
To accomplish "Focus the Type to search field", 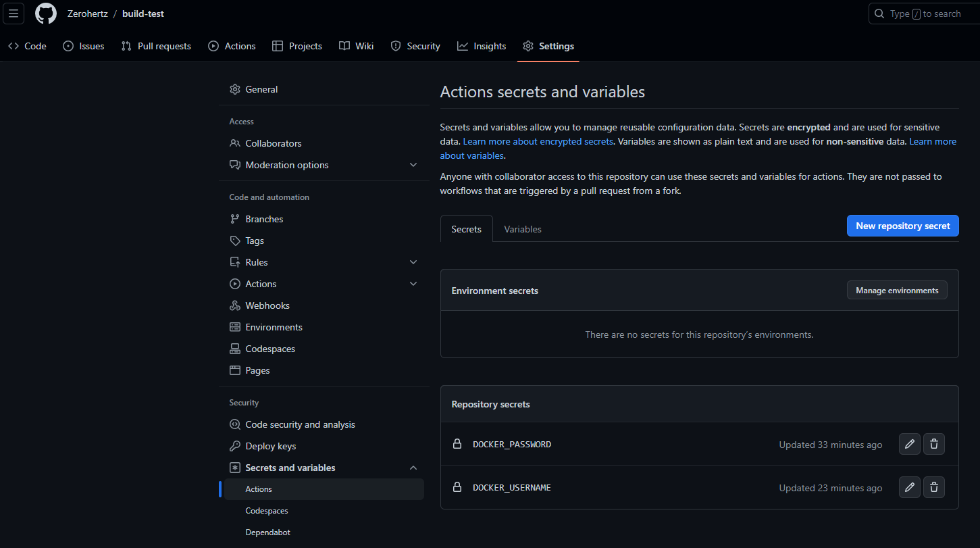I will coord(924,14).
